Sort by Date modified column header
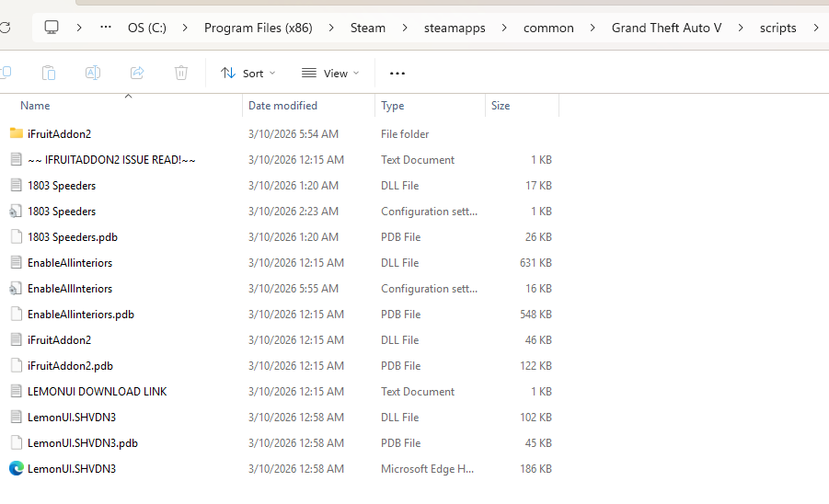This screenshot has height=504, width=829. [282, 106]
